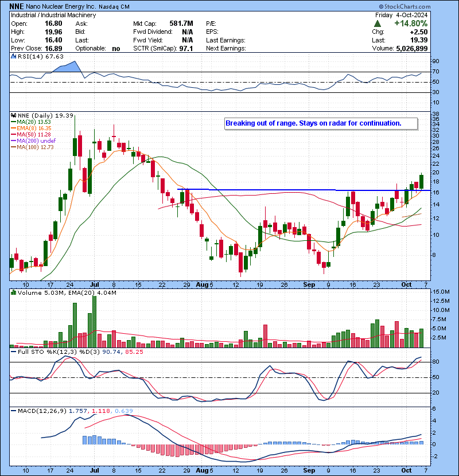Click the EMA(8) 16.35 legend entry
The height and width of the screenshot is (476, 459).
click(x=32, y=128)
